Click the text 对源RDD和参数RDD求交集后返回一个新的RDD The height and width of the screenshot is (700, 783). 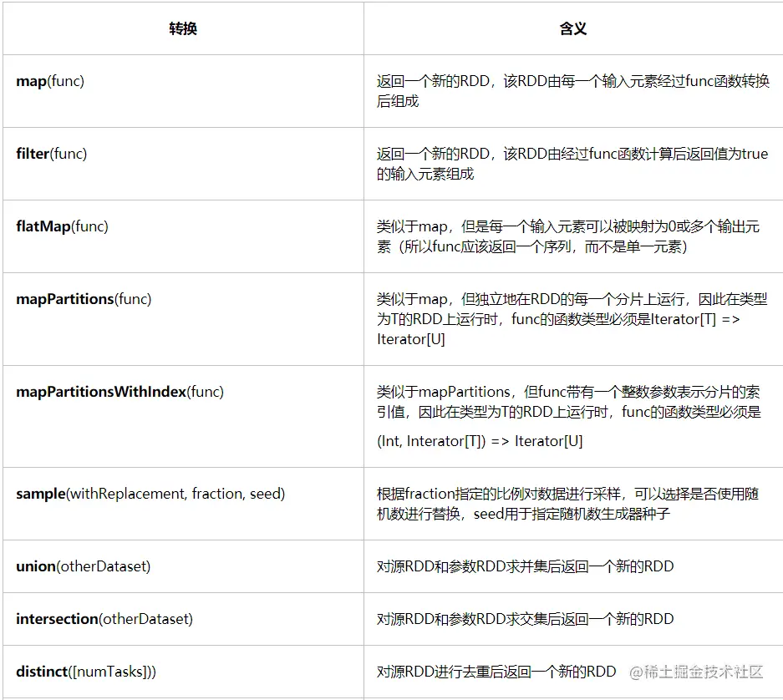[525, 619]
